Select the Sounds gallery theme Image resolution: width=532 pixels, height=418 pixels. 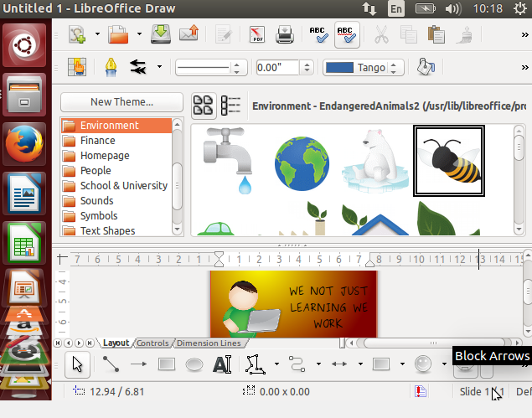(x=116, y=200)
